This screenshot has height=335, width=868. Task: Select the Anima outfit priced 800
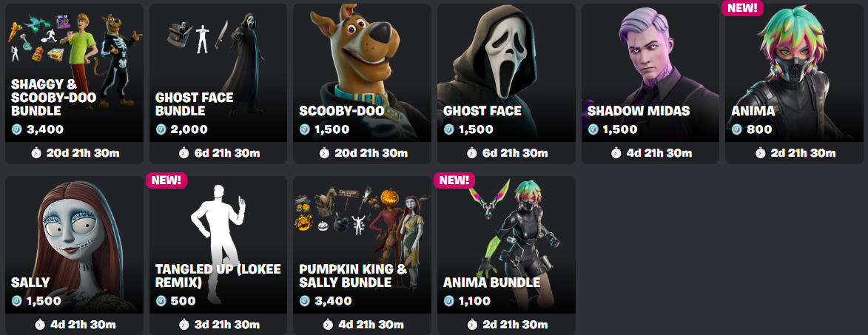tap(795, 84)
